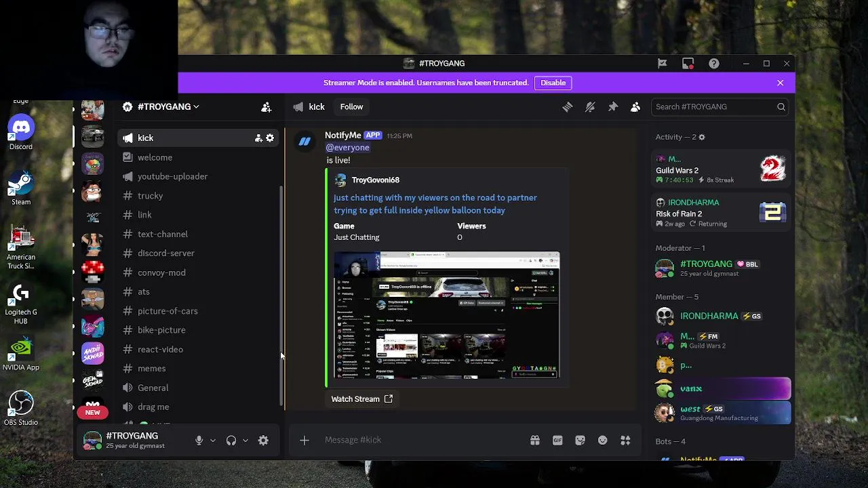
Task: Open the sticker picker
Action: click(x=580, y=441)
